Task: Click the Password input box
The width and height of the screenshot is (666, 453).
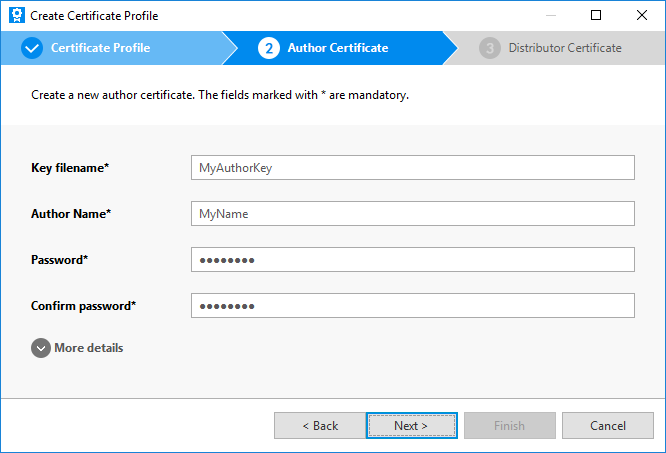Action: (412, 260)
